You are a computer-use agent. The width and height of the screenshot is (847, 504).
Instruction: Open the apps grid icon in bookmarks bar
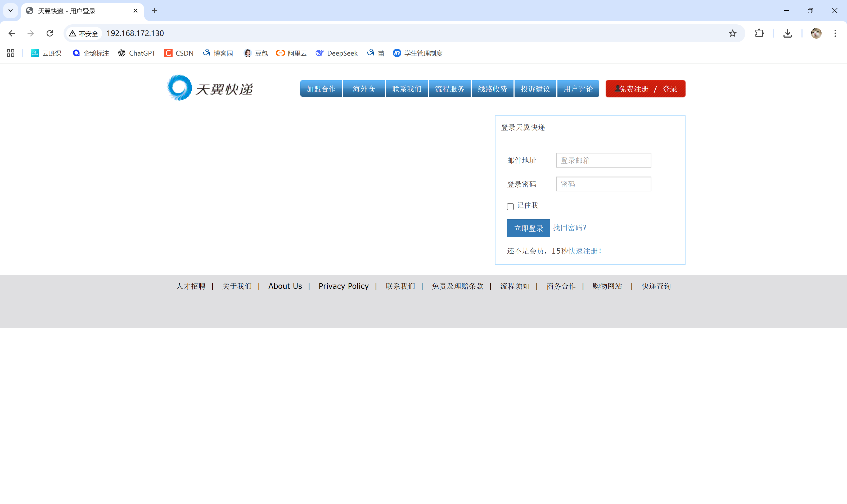click(11, 53)
